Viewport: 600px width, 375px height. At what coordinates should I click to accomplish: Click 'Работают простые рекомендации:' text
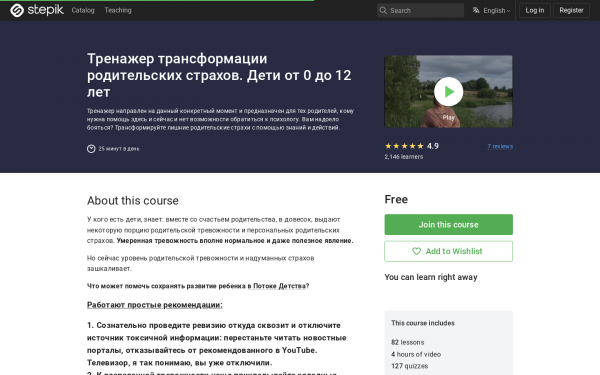tap(155, 305)
